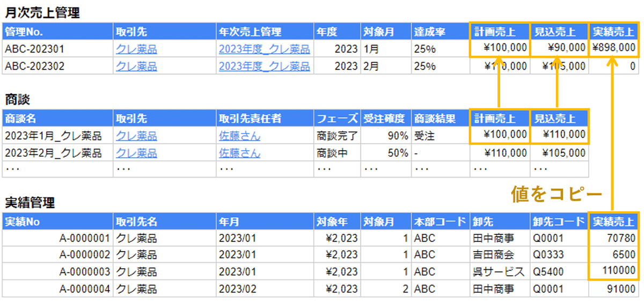644x302 pixels.
Task: Select the A-0000002 record number cell
Action: (58, 255)
